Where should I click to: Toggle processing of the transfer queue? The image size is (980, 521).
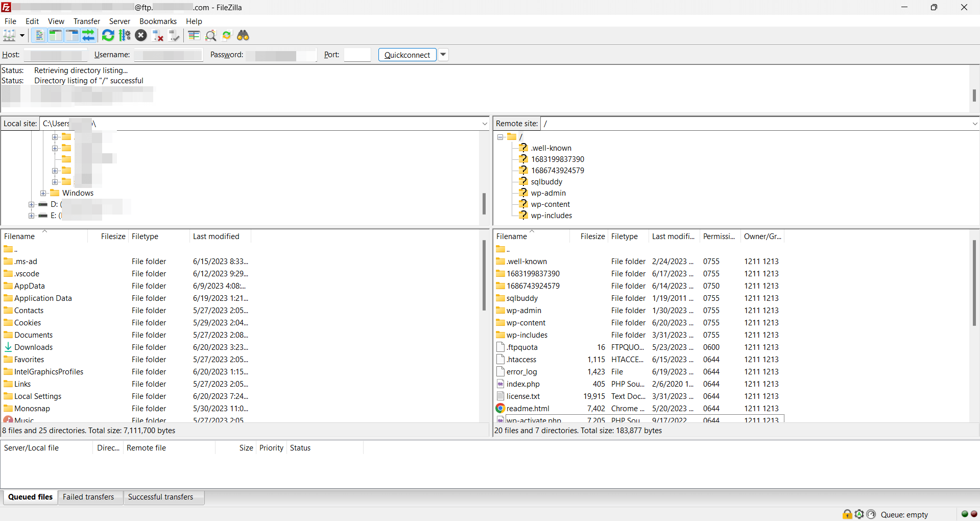(125, 35)
